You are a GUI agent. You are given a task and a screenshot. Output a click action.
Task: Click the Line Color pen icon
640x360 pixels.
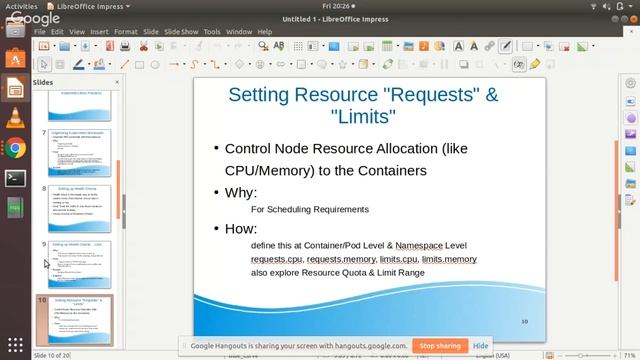click(78, 64)
